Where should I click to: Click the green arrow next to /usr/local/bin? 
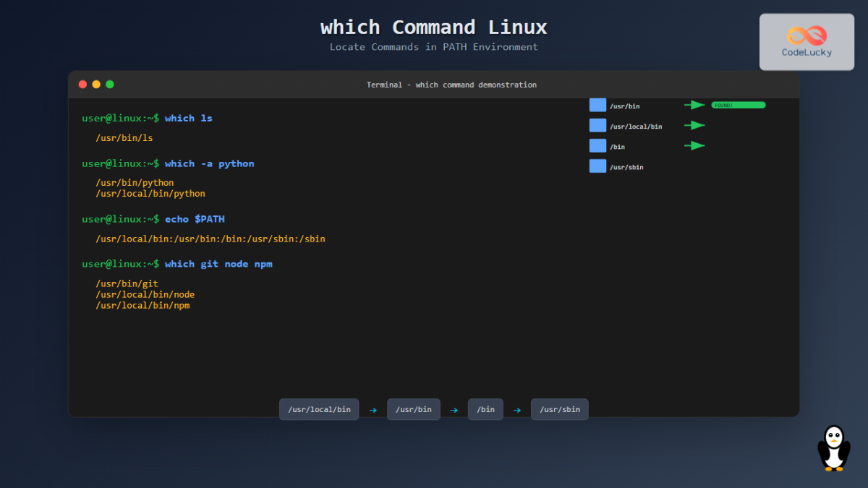(x=694, y=125)
